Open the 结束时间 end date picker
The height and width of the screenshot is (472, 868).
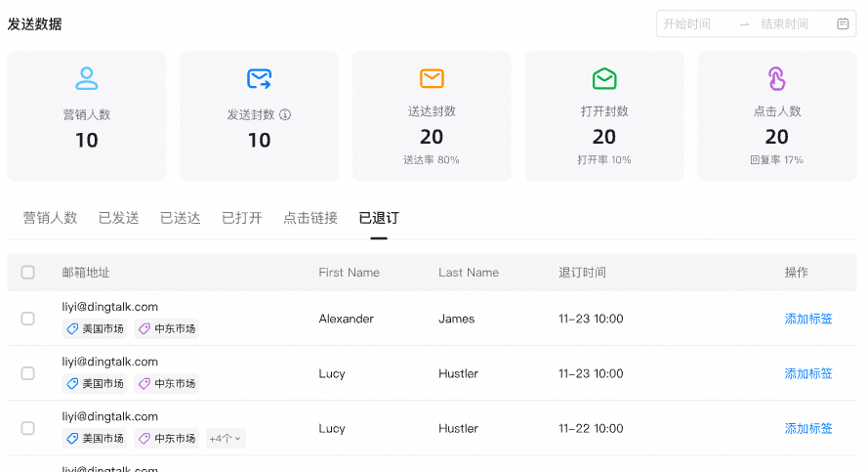[785, 24]
